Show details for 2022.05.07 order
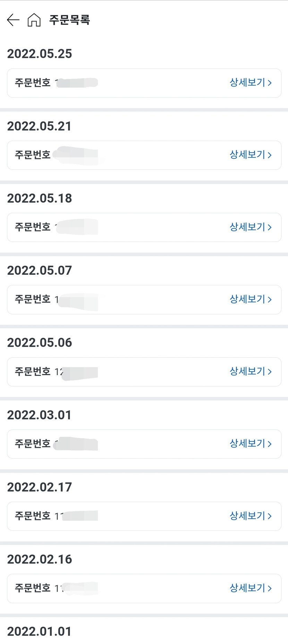288x644 pixels. (250, 299)
